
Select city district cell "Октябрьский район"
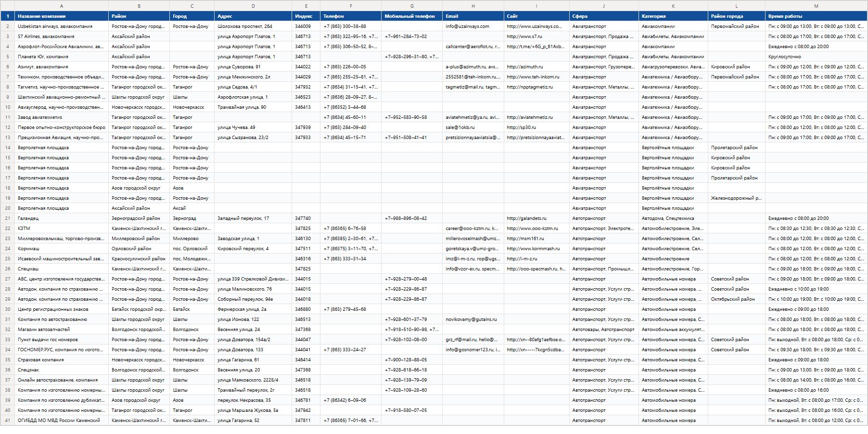[x=737, y=299]
